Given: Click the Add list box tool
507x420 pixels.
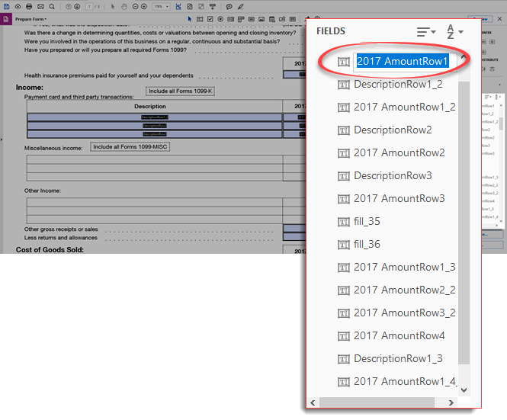Looking at the screenshot, I should pyautogui.click(x=230, y=19).
